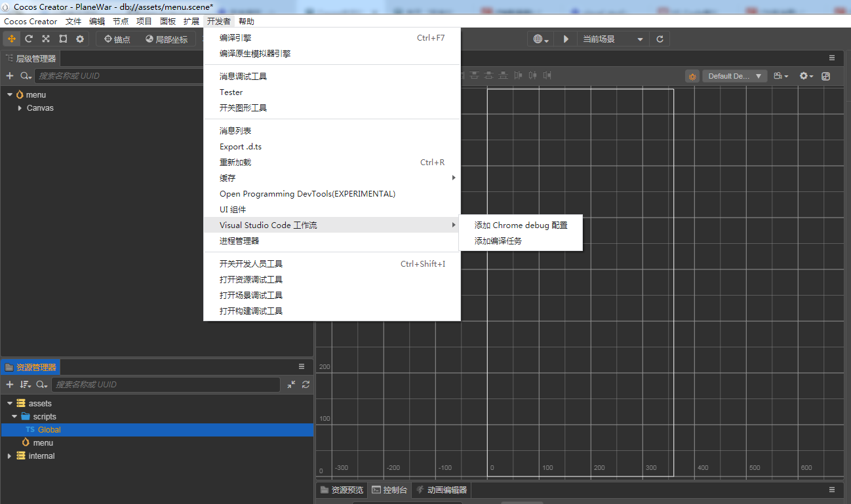851x504 pixels.
Task: Refresh the assets panel
Action: (306, 385)
